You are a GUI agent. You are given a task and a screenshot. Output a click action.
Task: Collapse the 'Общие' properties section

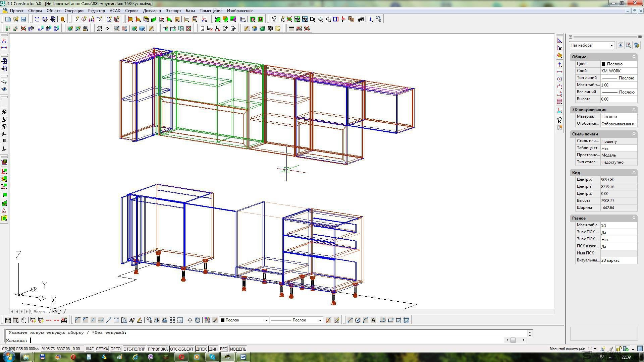click(634, 57)
